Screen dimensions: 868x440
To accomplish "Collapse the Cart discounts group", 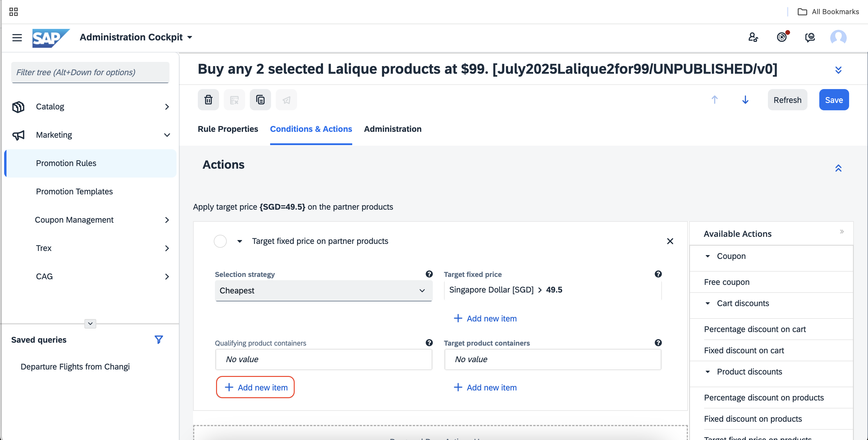I will coord(708,303).
